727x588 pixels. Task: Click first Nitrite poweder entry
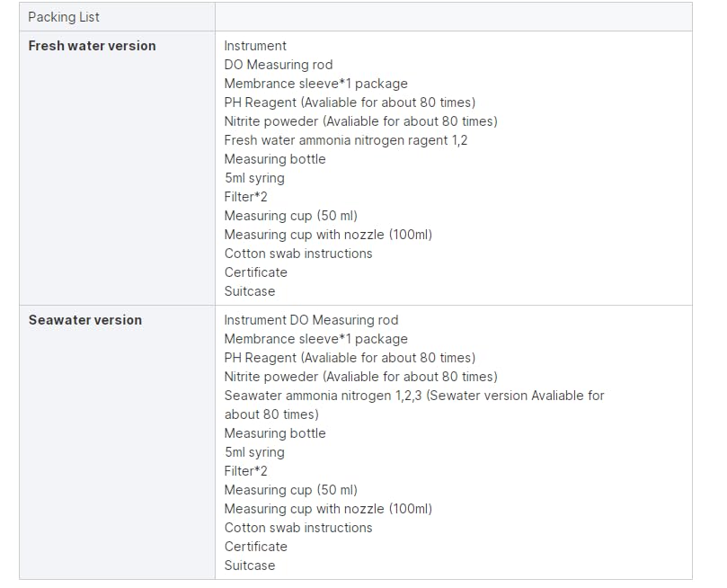point(360,121)
